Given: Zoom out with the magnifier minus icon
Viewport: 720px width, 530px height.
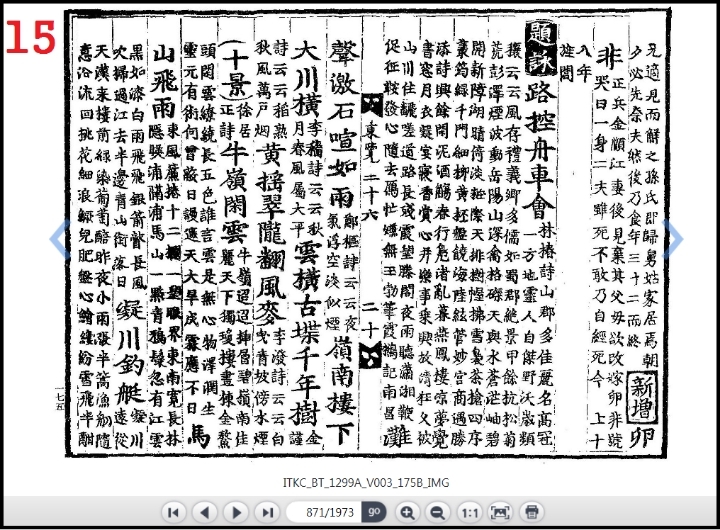Looking at the screenshot, I should click(437, 512).
